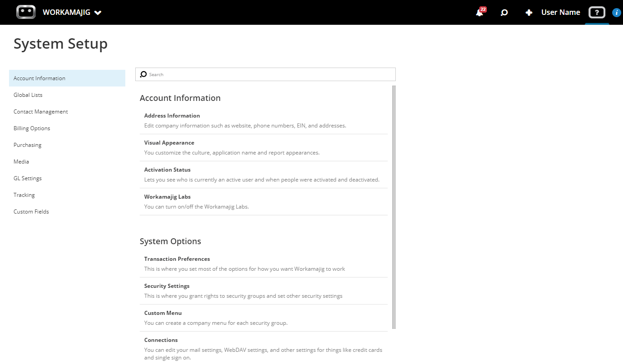Go to Billing Options
Viewport: 623px width, 364px height.
pyautogui.click(x=67, y=128)
